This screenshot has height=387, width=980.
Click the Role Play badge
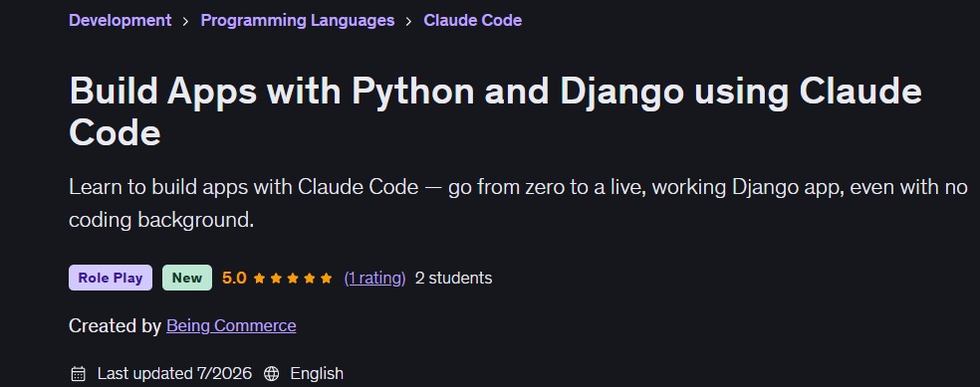pos(111,278)
